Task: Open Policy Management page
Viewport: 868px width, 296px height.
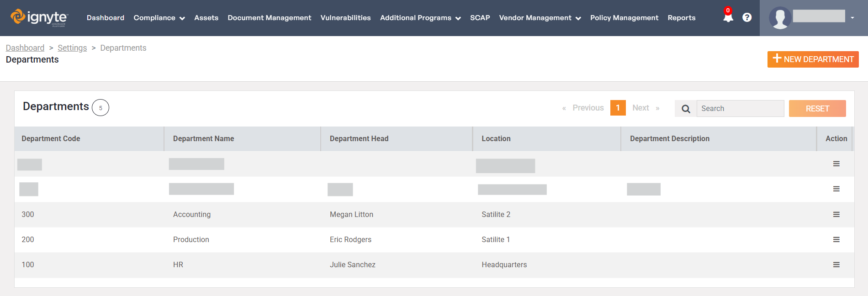Action: pos(624,18)
